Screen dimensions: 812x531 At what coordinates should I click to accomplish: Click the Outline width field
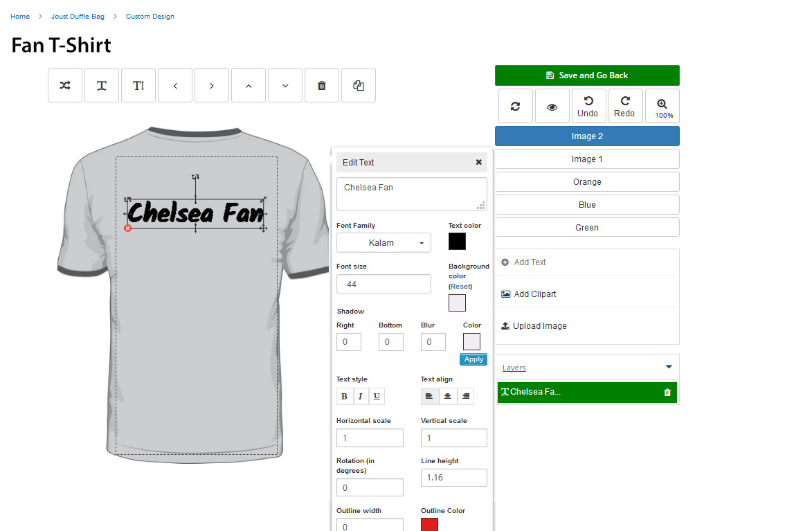click(370, 525)
